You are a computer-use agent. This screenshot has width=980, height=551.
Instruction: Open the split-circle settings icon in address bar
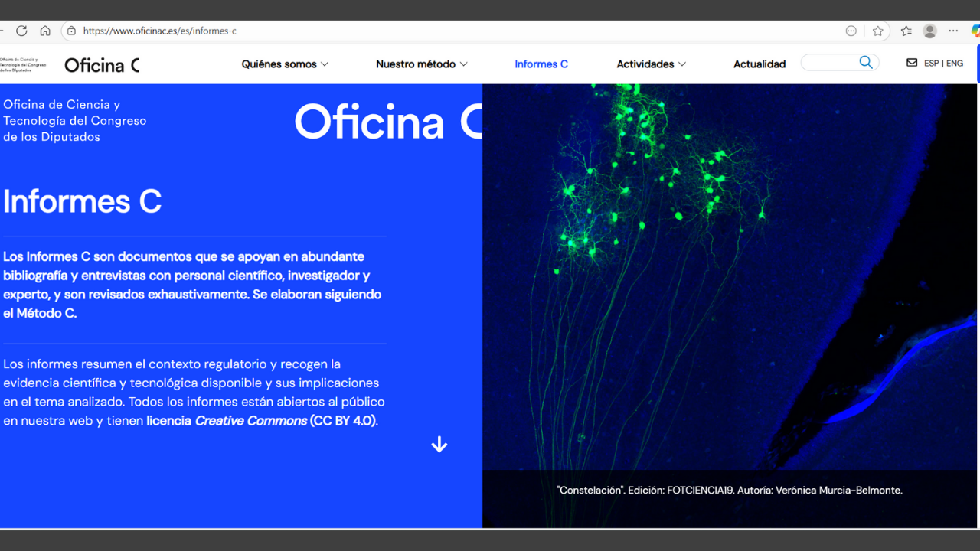851,31
